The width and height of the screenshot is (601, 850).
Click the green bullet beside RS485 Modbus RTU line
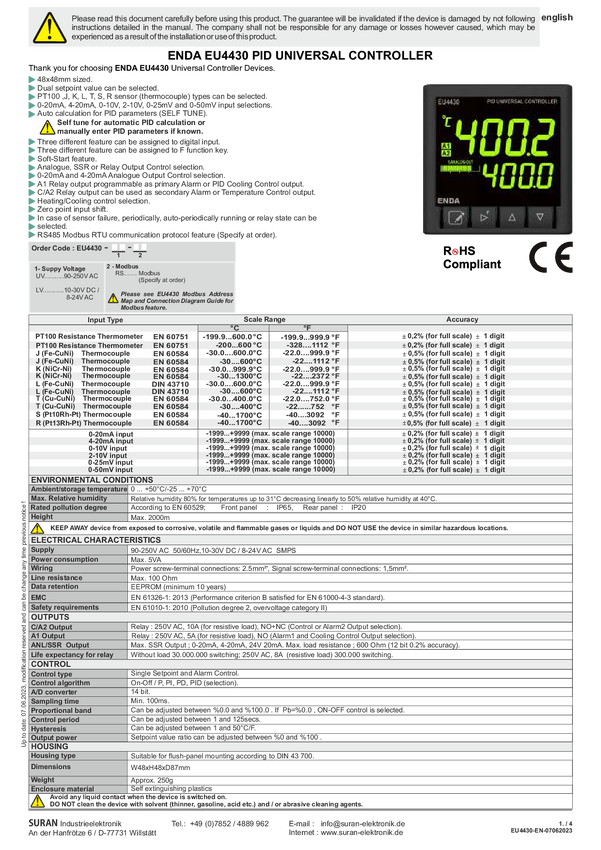point(31,235)
